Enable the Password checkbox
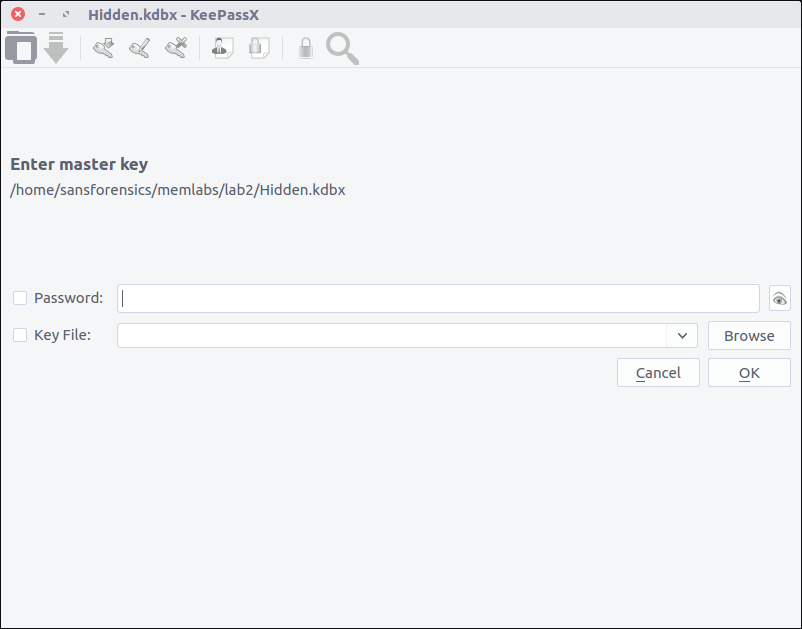802x629 pixels. 20,298
